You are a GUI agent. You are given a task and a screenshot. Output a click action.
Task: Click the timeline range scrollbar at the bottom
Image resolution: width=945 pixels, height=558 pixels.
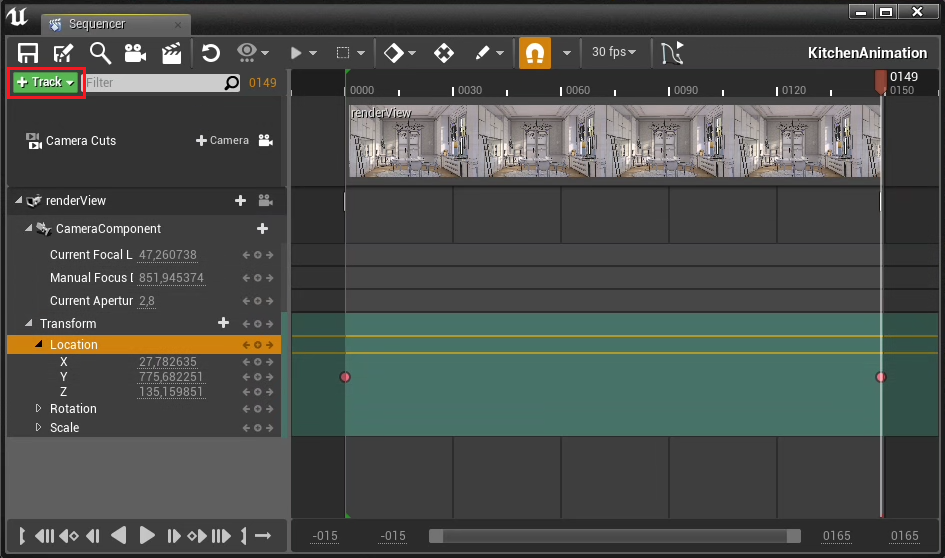pyautogui.click(x=614, y=536)
